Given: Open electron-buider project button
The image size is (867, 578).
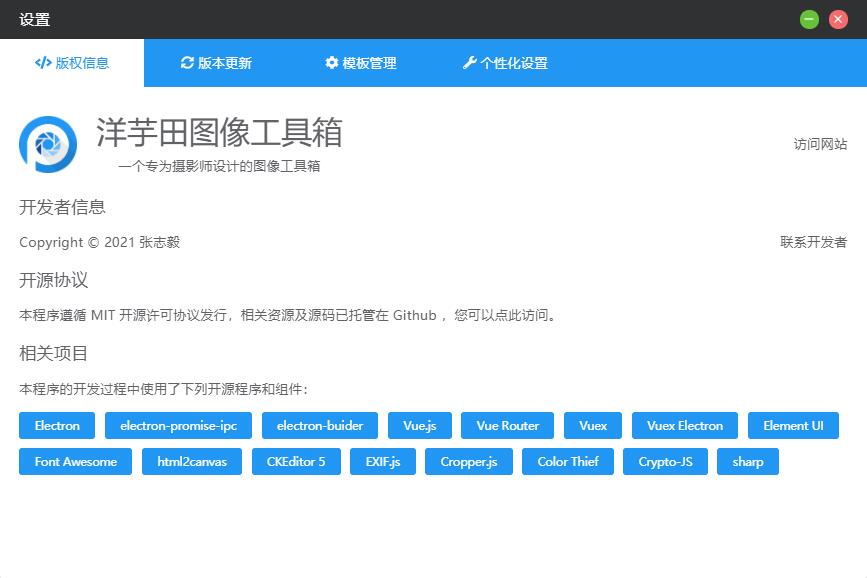Looking at the screenshot, I should [x=320, y=425].
